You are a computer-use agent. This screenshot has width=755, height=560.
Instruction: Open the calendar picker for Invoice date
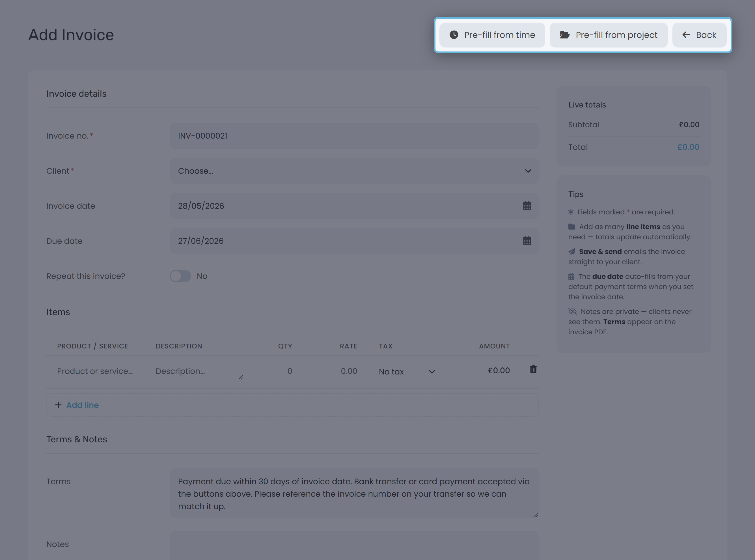[527, 205]
